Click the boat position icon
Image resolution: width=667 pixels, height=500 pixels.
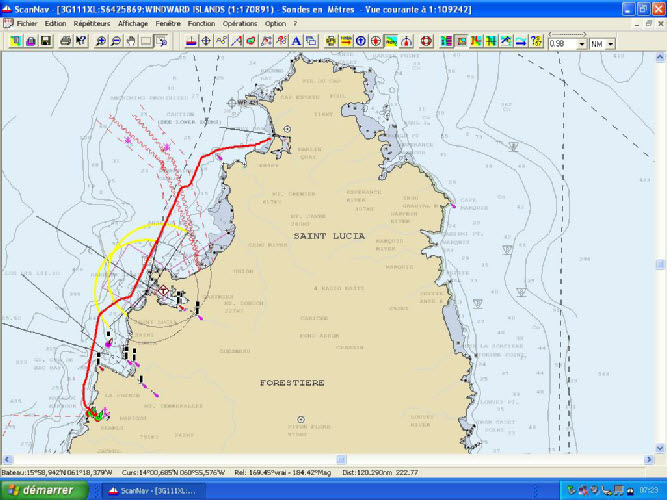(191, 42)
